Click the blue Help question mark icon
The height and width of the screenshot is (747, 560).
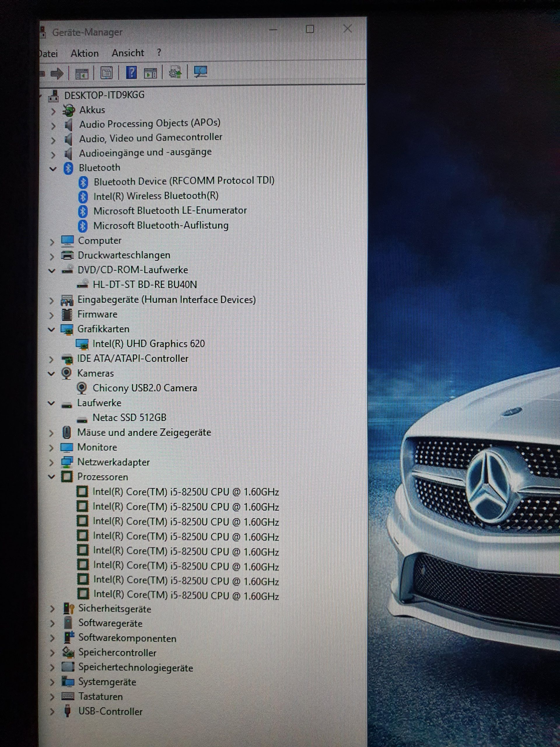point(131,72)
